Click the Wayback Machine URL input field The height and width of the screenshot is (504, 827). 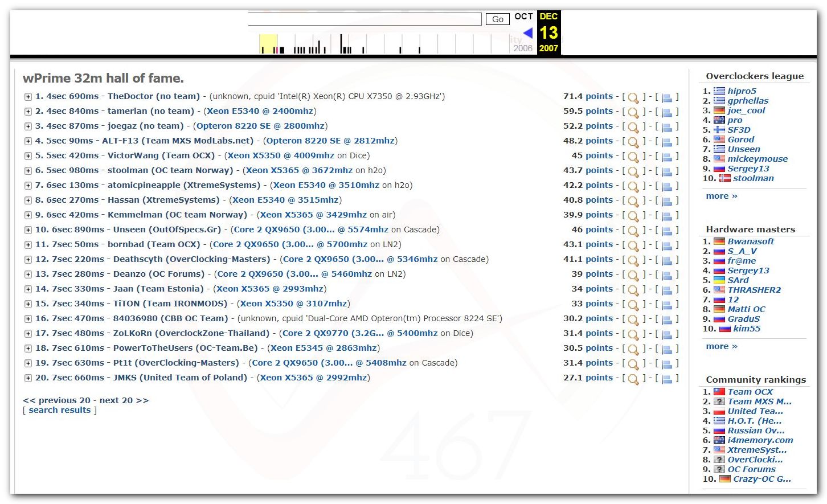(365, 19)
